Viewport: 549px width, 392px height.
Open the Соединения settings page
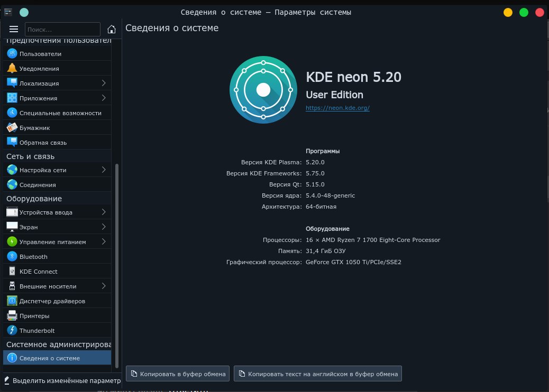click(x=57, y=184)
